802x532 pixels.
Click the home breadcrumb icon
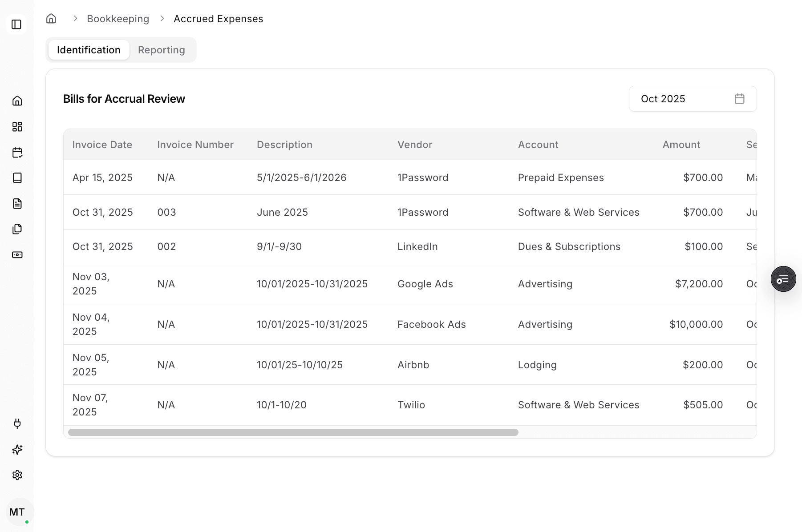click(x=51, y=19)
